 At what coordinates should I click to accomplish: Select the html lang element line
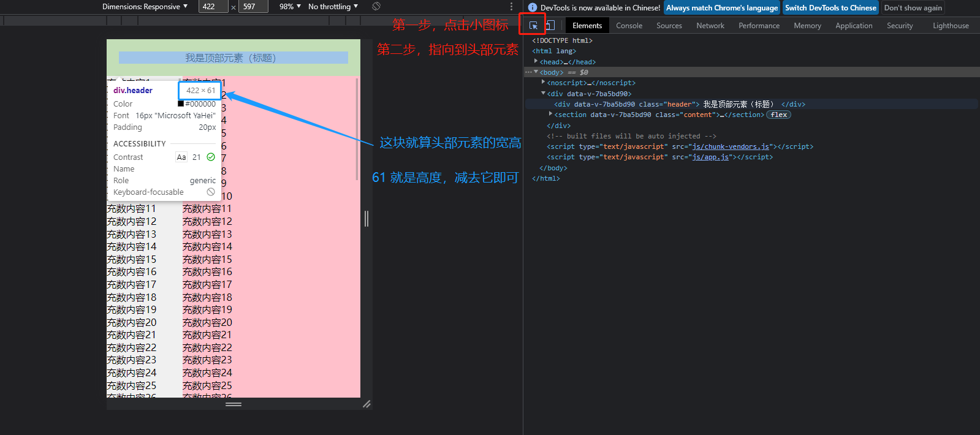pos(554,51)
